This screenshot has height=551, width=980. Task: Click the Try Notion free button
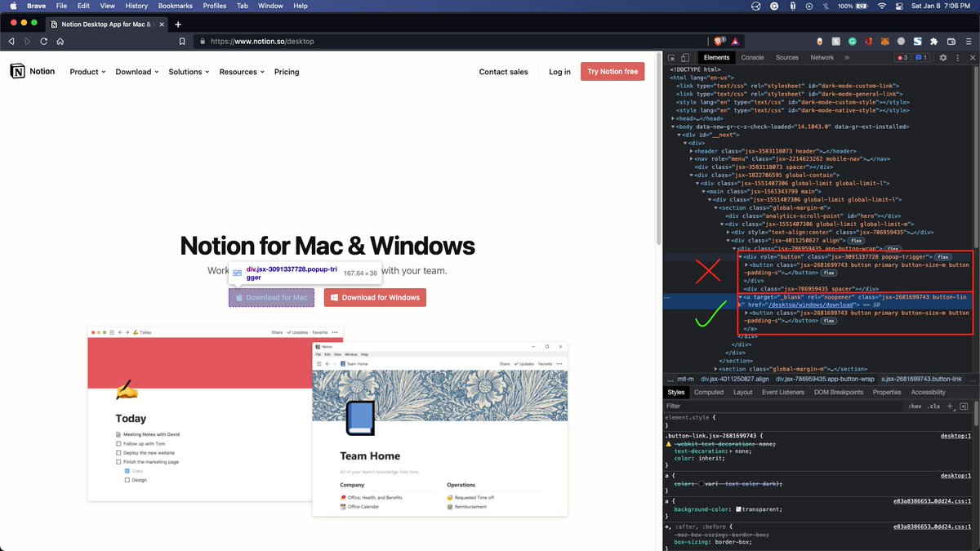[x=612, y=72]
